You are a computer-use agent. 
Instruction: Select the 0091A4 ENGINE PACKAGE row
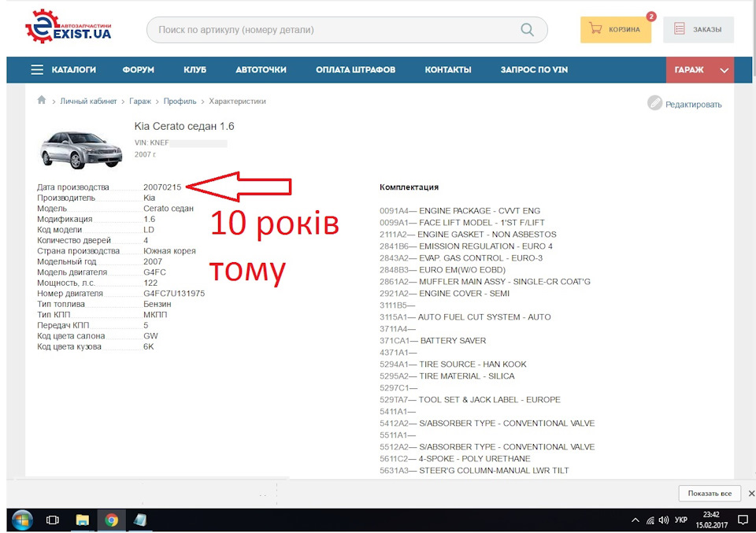pyautogui.click(x=460, y=211)
